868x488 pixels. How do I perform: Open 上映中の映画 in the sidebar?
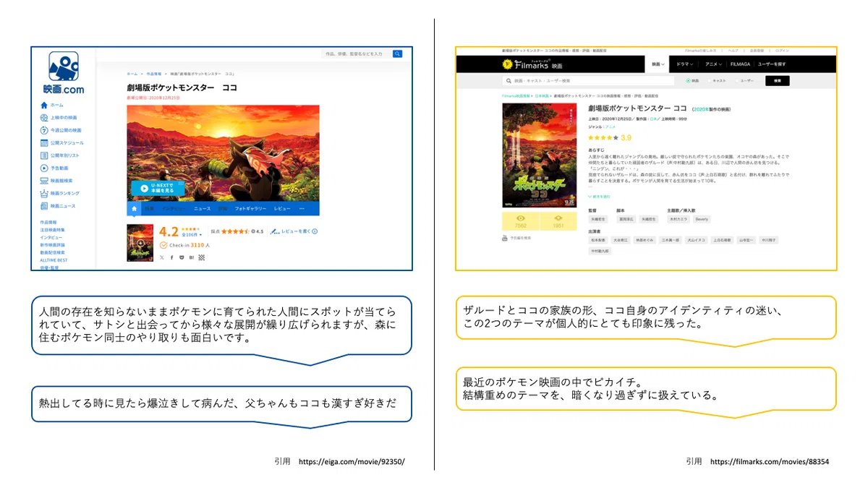click(x=59, y=118)
